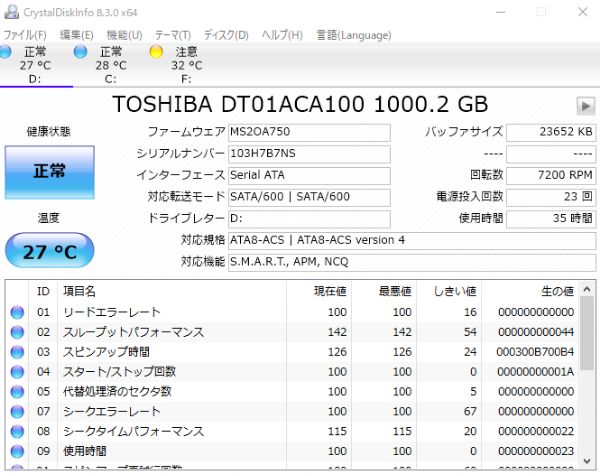
Task: Click status icon for ID 02 スループットパフォーマンス
Action: [x=17, y=332]
